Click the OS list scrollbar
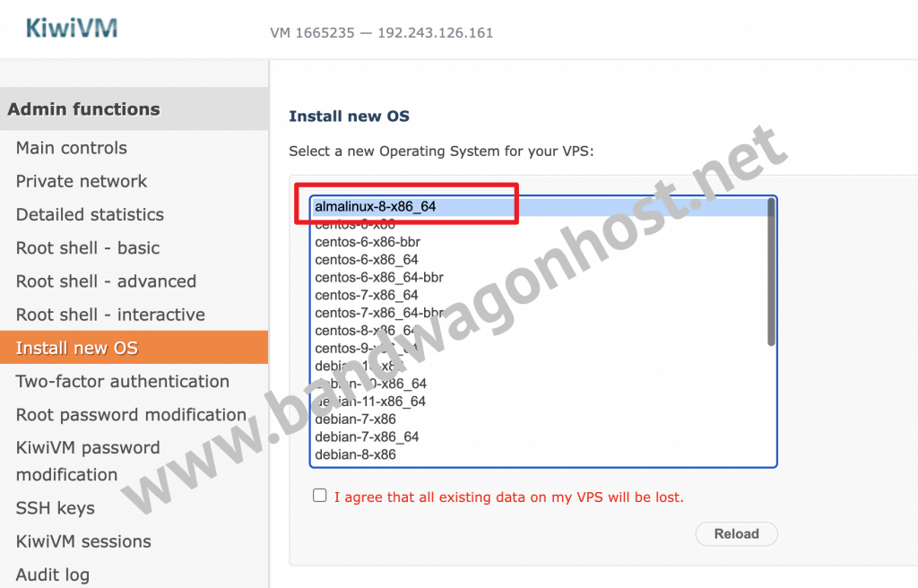 coord(771,272)
